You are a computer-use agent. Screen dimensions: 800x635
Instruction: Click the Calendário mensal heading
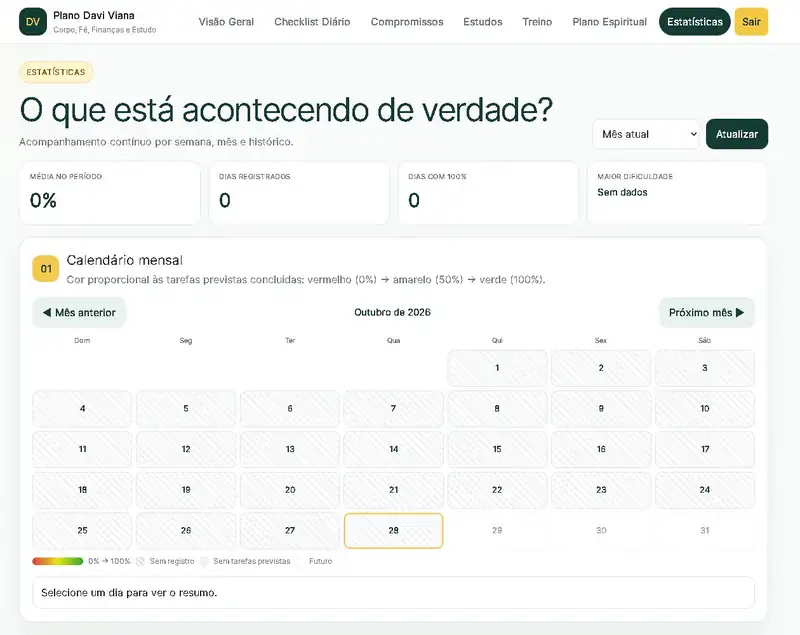pyautogui.click(x=124, y=260)
